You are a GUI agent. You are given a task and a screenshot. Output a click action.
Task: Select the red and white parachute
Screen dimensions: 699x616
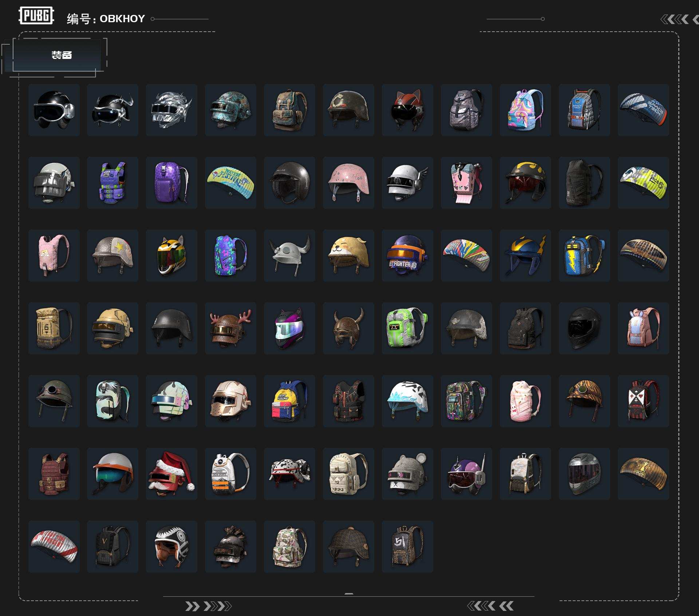(x=54, y=547)
